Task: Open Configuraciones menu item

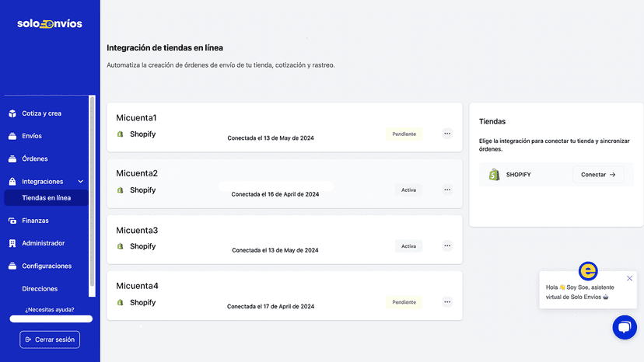Action: tap(46, 266)
